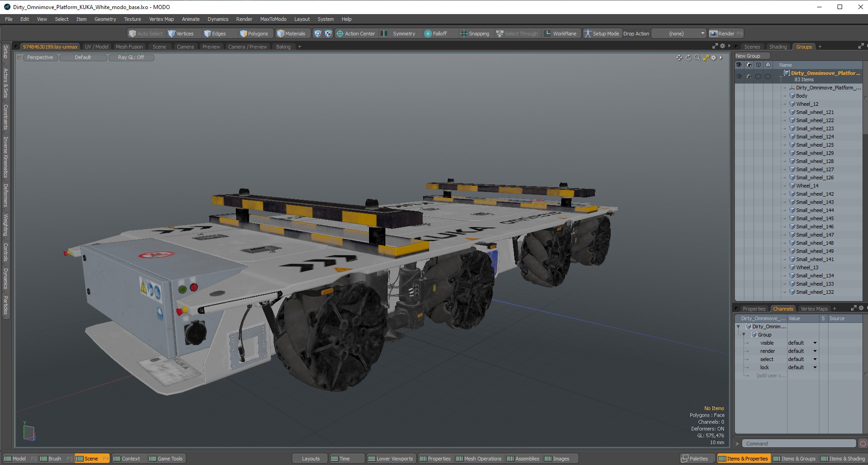Switch to the Shading panel tab
The width and height of the screenshot is (868, 465).
pyautogui.click(x=778, y=47)
